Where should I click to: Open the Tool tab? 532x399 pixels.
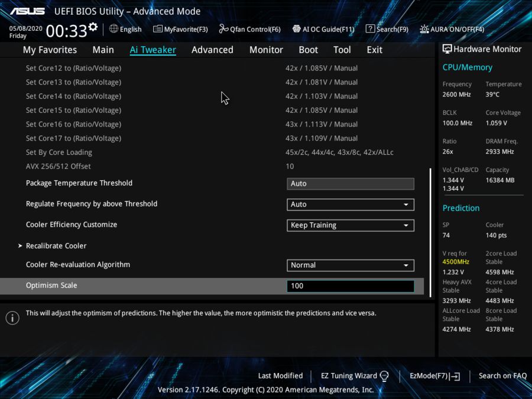(x=342, y=50)
